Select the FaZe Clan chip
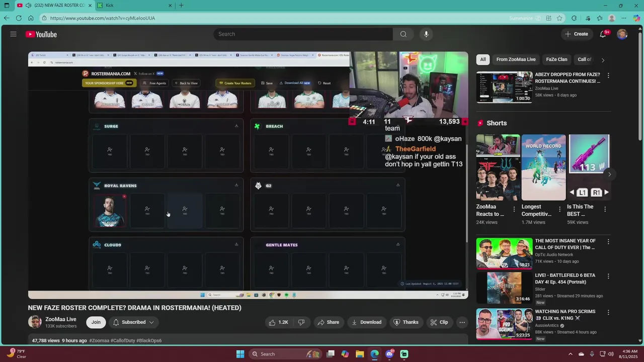Screen dimensions: 644x362 pyautogui.click(x=556, y=59)
